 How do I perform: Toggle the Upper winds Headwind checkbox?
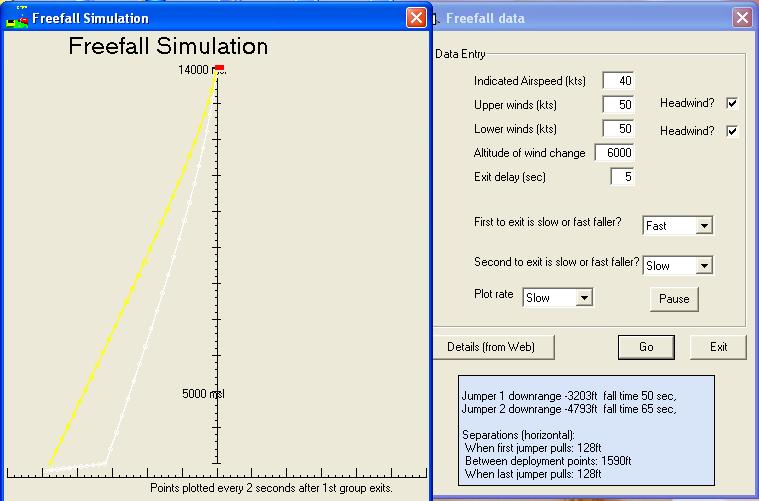tap(732, 103)
